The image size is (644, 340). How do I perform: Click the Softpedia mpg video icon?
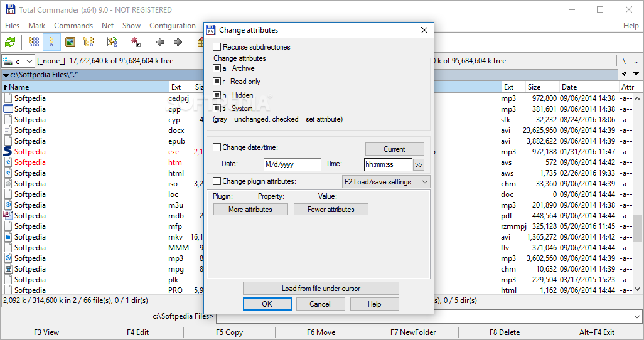8,269
